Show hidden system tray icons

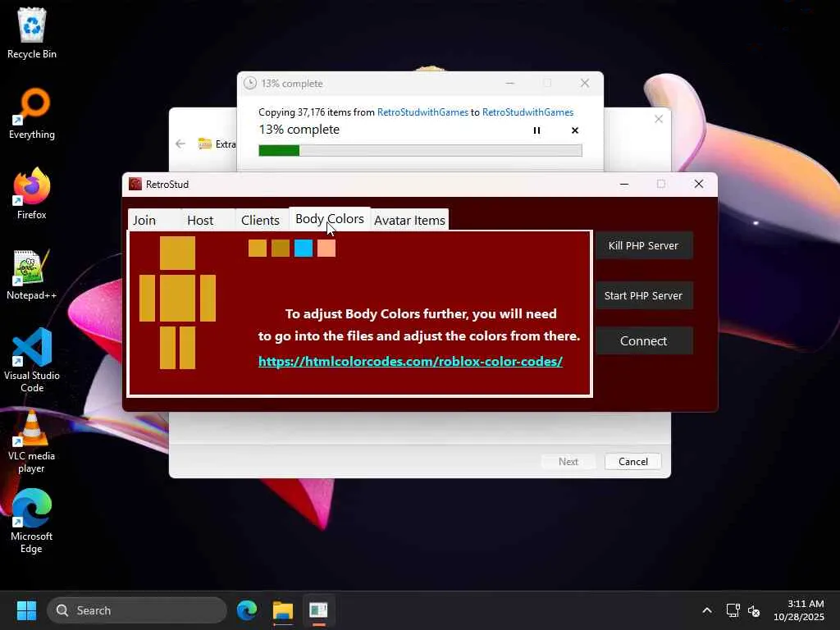pyautogui.click(x=707, y=610)
